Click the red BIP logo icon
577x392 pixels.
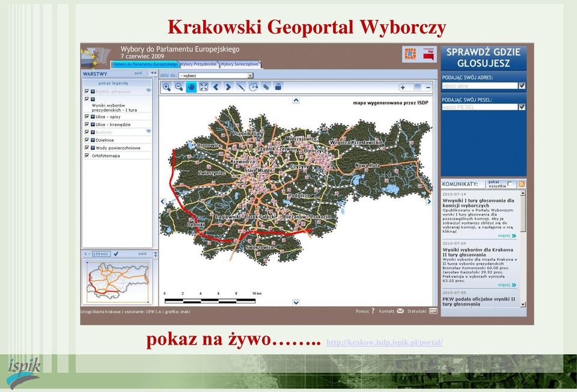[429, 54]
